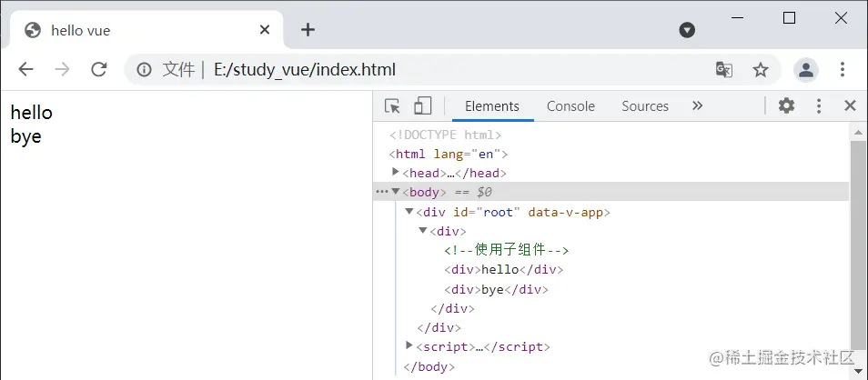Image resolution: width=868 pixels, height=380 pixels.
Task: Click the id="root" attribute
Action: pos(487,213)
